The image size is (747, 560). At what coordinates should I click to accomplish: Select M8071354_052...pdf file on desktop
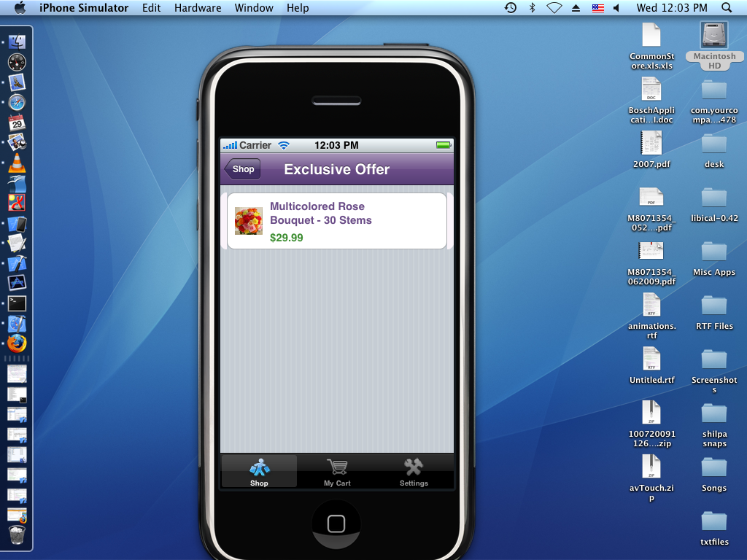coord(651,209)
